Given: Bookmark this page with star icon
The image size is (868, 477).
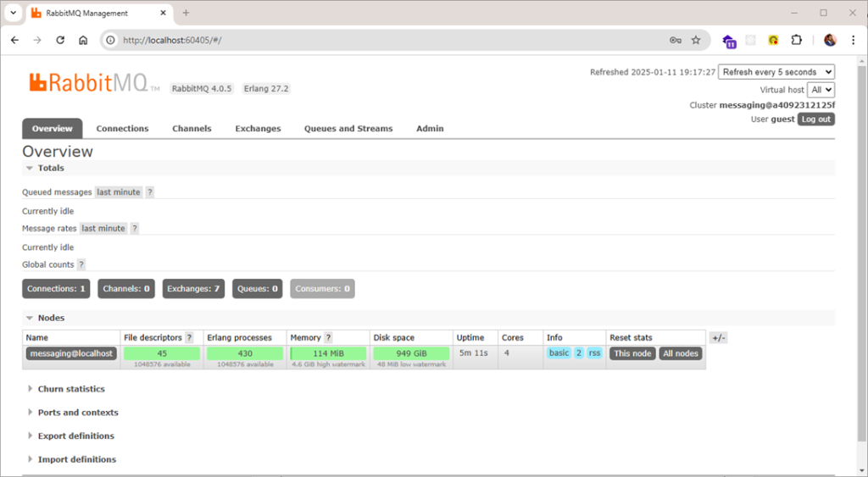Looking at the screenshot, I should coord(696,40).
